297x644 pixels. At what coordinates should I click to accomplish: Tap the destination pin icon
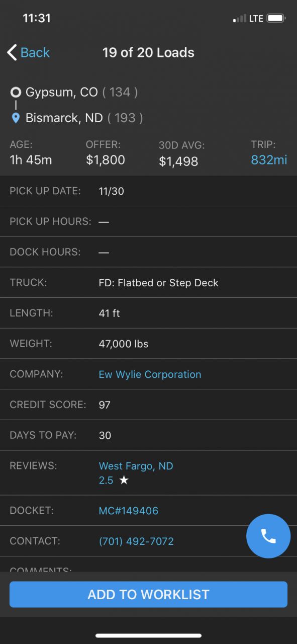point(16,118)
